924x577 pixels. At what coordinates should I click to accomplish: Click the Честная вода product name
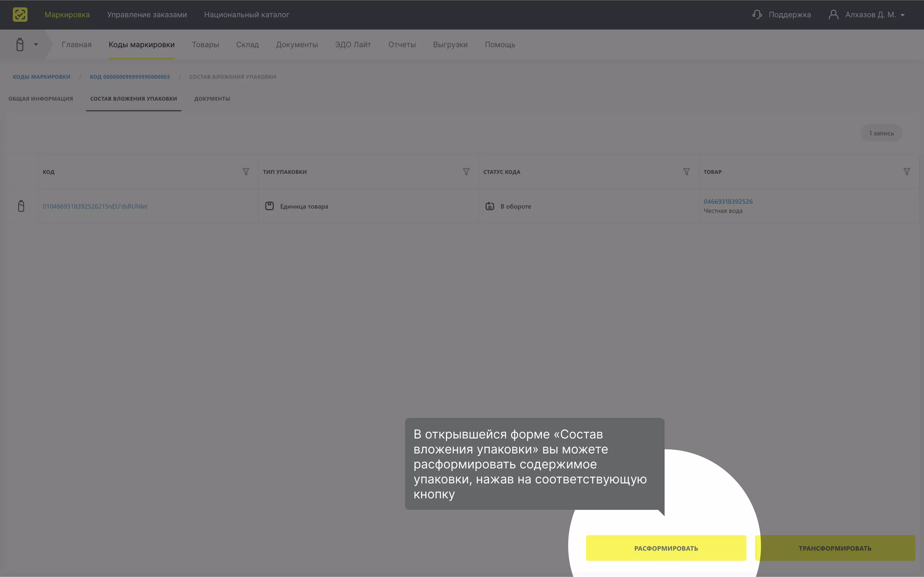723,211
